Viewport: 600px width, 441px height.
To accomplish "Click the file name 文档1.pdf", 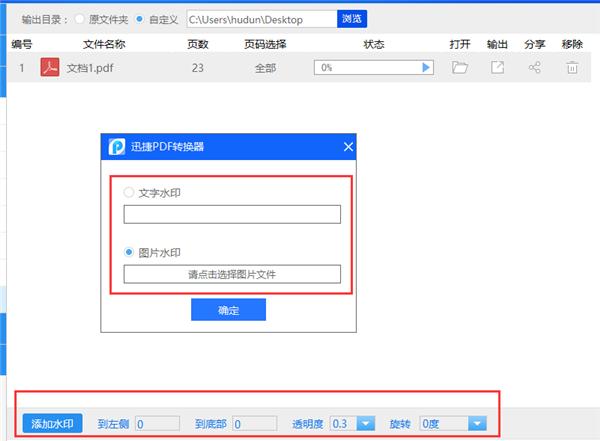I will [x=90, y=68].
